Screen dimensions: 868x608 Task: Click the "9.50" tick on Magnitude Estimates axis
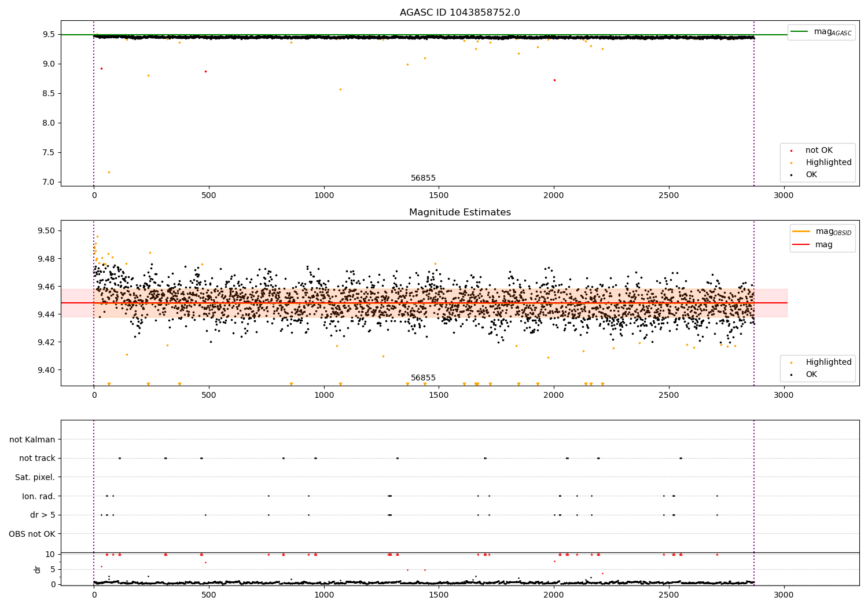pyautogui.click(x=47, y=231)
